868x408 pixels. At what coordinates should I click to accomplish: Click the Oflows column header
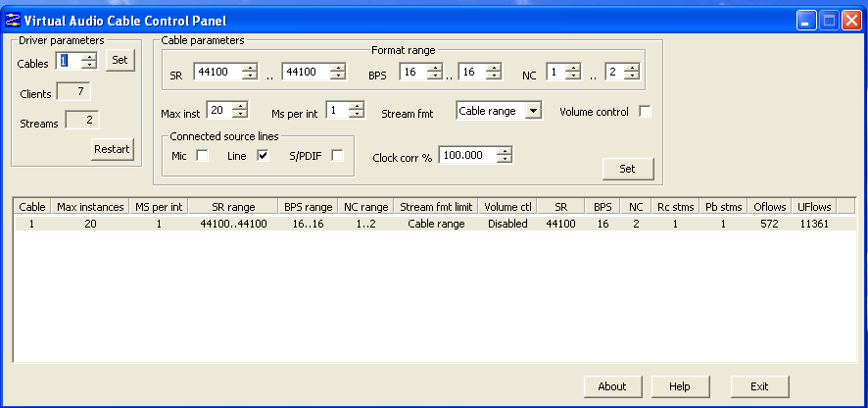[769, 207]
